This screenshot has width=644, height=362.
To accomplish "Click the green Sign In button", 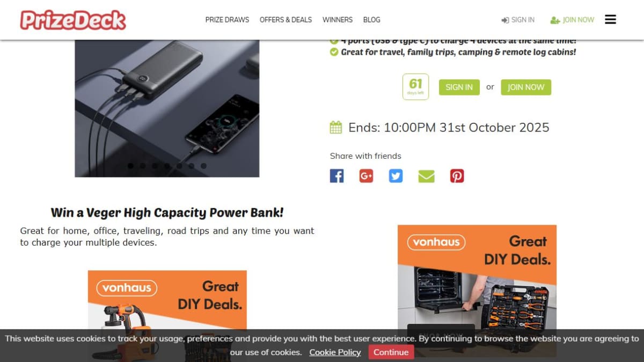I will (459, 87).
